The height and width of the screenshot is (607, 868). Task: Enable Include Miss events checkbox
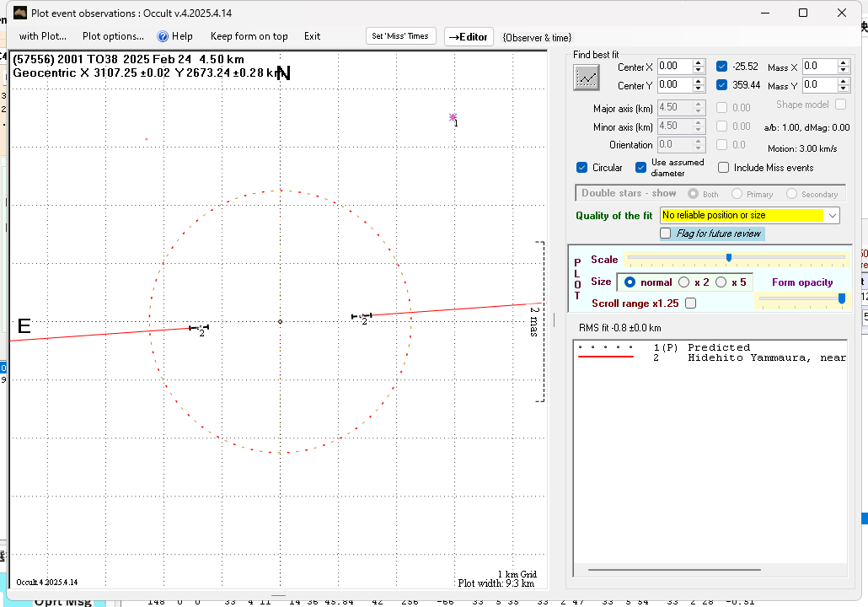(x=723, y=168)
